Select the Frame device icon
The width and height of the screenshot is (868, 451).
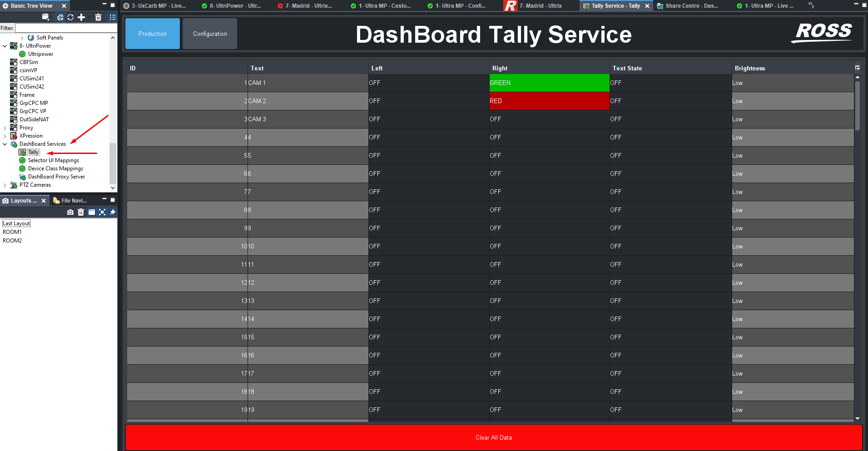14,95
